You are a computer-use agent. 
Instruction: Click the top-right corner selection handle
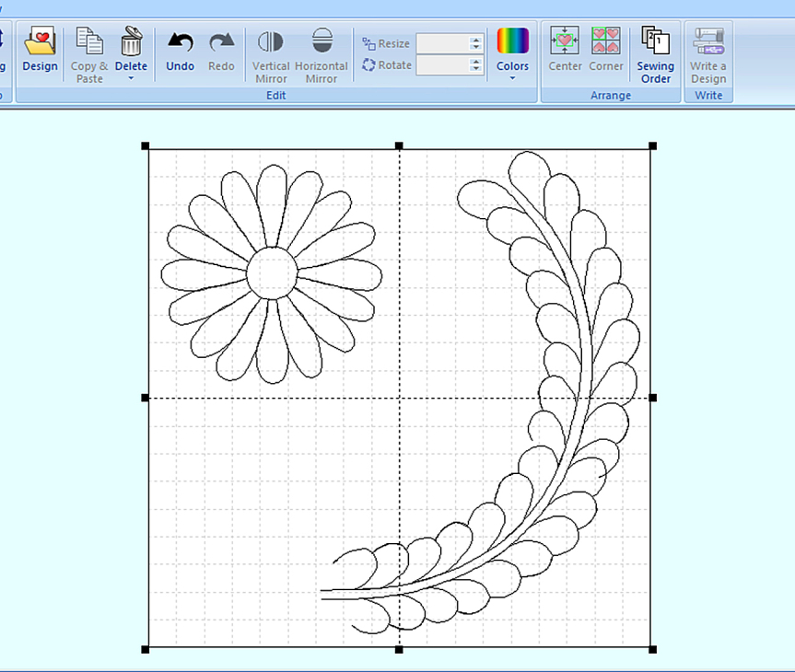click(652, 146)
